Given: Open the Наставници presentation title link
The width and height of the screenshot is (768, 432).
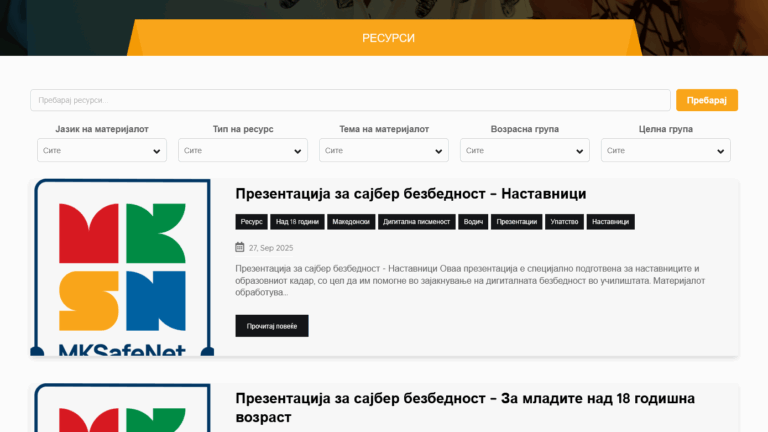Looking at the screenshot, I should point(410,194).
